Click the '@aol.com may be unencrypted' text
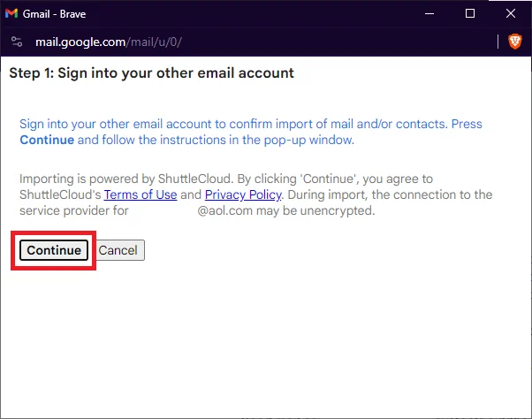 tap(286, 210)
